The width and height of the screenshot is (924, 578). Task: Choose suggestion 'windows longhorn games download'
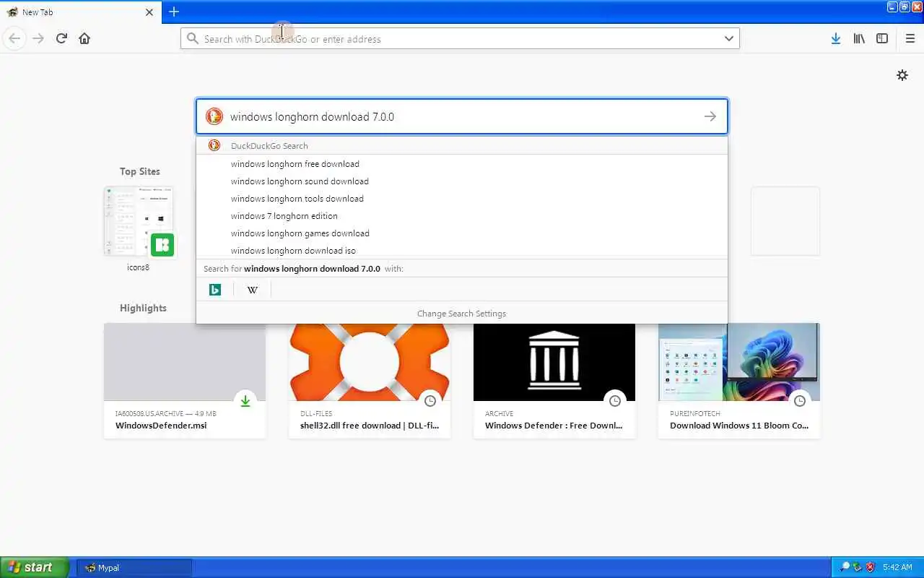(x=462, y=233)
